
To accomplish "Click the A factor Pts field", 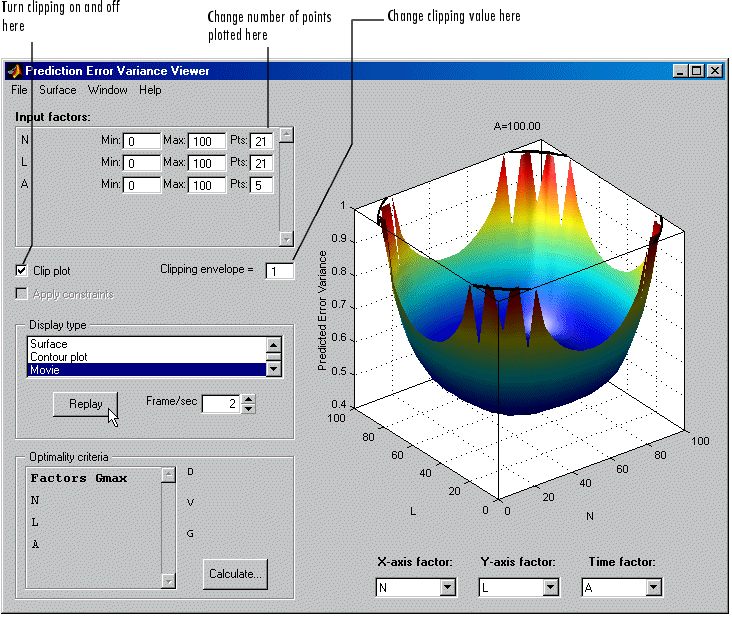I will pos(261,185).
